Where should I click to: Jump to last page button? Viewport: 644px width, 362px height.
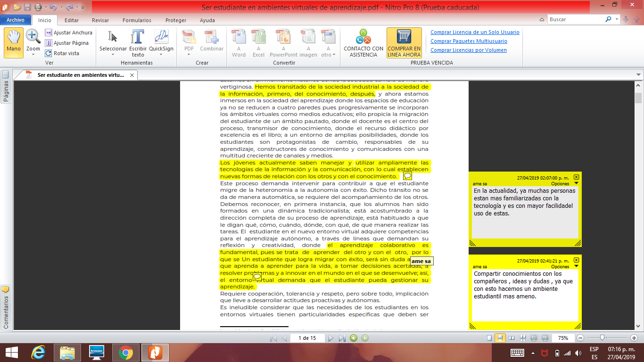tap(342, 338)
